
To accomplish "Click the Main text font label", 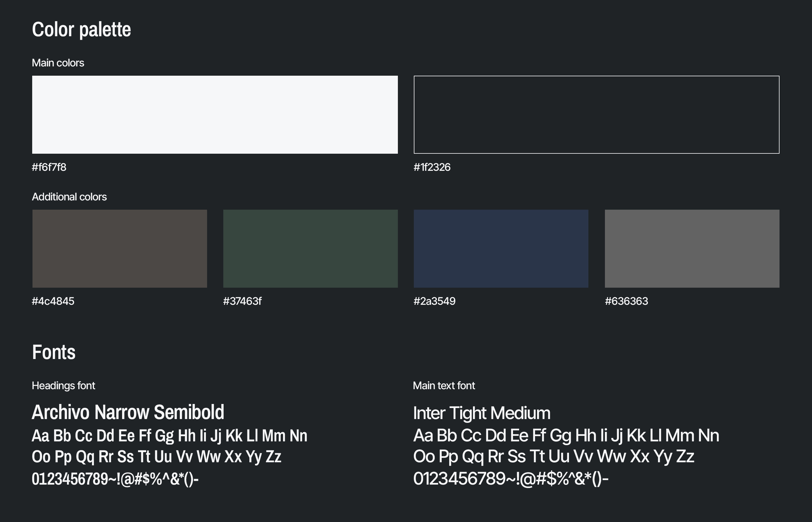I will pyautogui.click(x=444, y=385).
